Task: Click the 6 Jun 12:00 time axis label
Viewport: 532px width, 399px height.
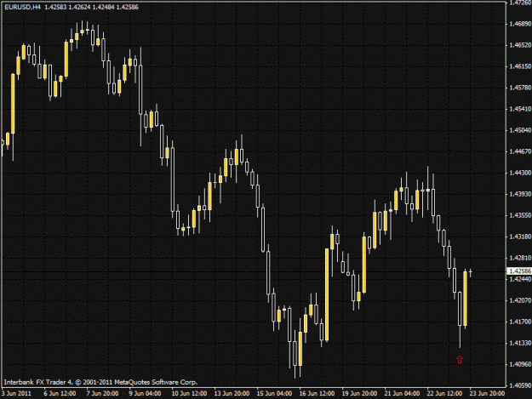Action: coord(60,394)
